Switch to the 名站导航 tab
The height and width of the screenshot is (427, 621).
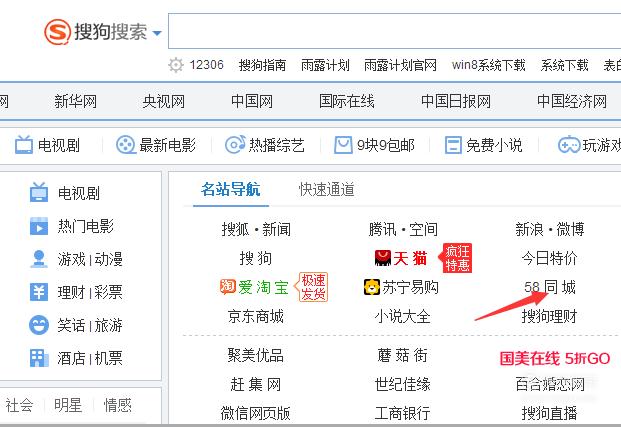pos(230,189)
